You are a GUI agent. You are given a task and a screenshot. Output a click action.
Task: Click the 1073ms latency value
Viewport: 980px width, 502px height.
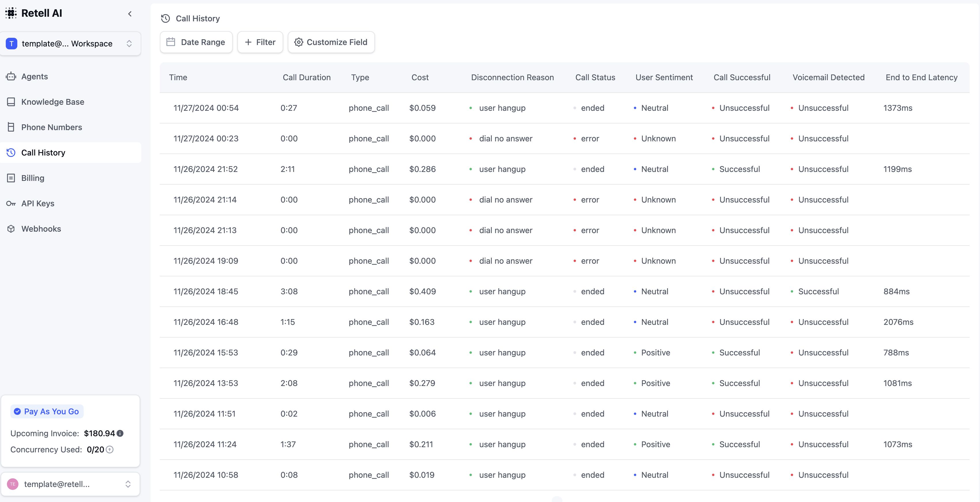898,444
